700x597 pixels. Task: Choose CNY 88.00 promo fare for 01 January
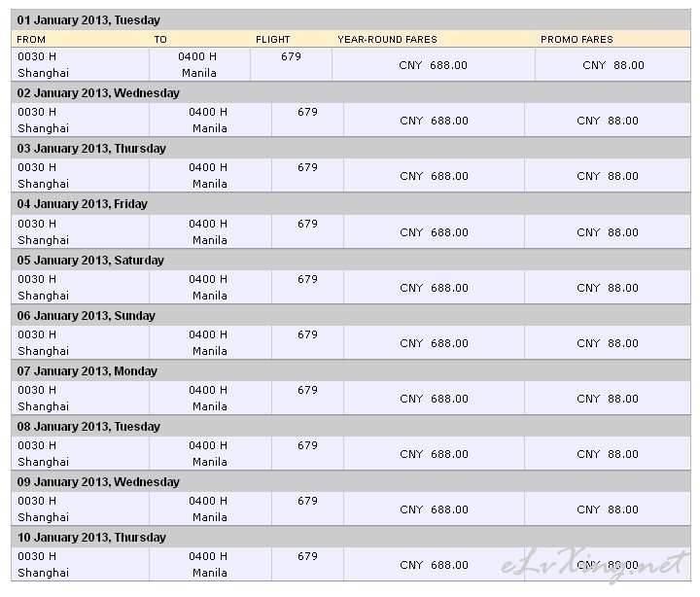(613, 65)
